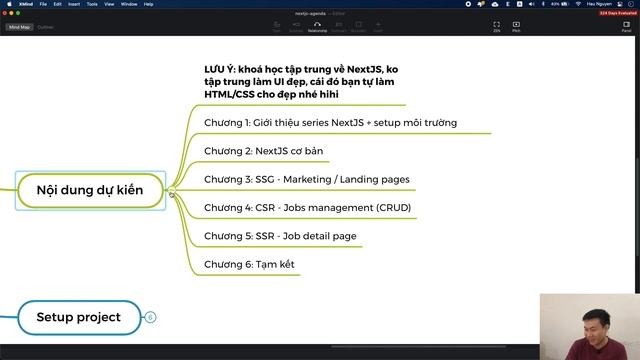Open the Window menu
This screenshot has width=640, height=360.
[x=129, y=4]
